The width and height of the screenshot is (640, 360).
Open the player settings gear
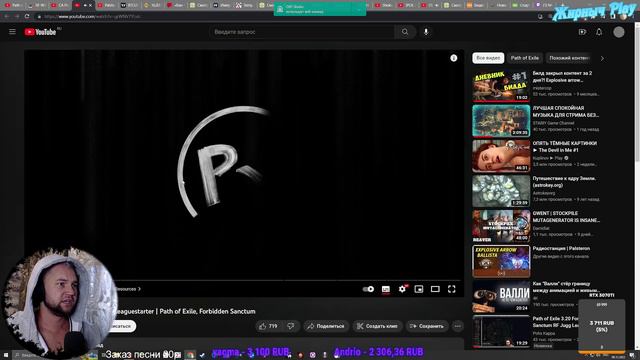[x=402, y=289]
